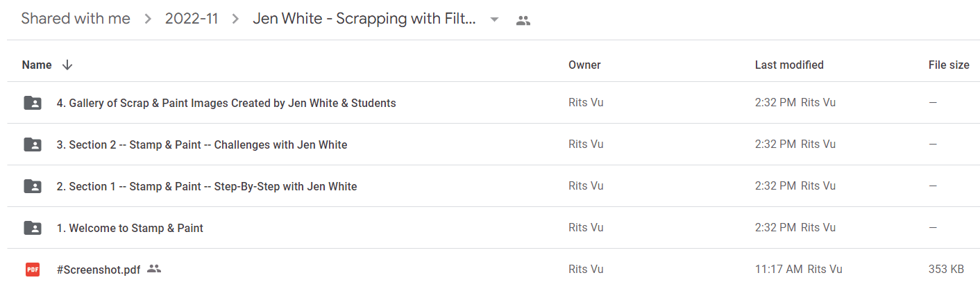Viewport: 980px width, 289px height.
Task: Navigate to the 2022-11 breadcrumb folder
Action: [x=192, y=19]
